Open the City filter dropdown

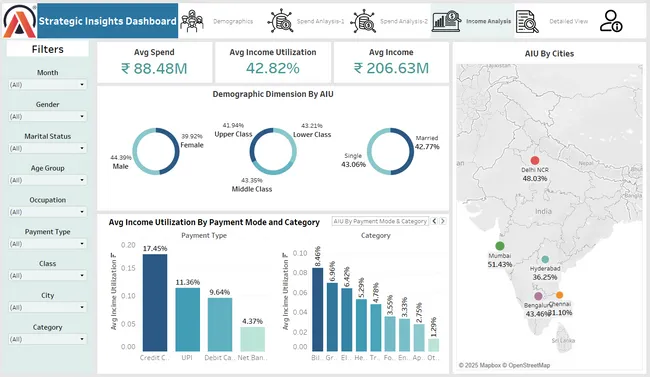(48, 307)
